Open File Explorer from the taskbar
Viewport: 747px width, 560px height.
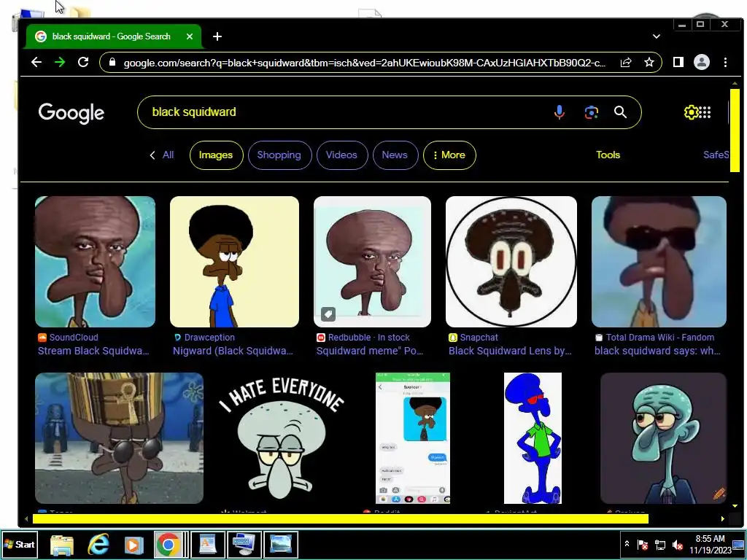[62, 545]
